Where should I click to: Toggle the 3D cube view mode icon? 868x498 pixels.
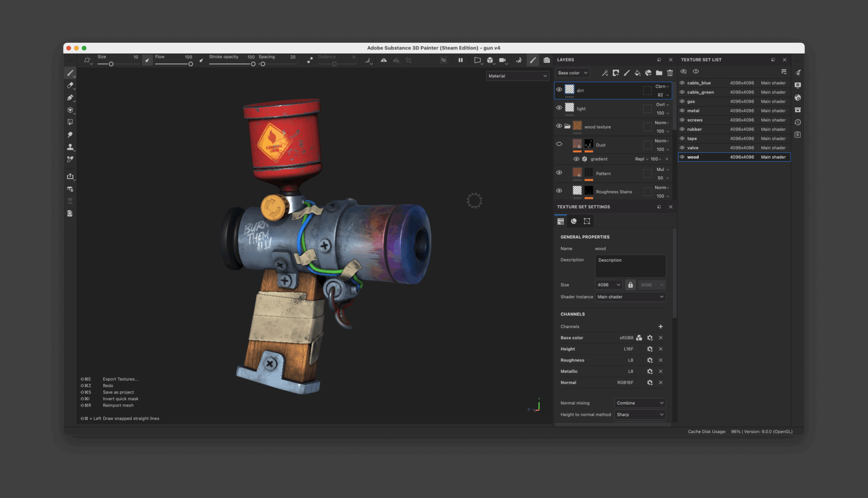click(x=490, y=60)
